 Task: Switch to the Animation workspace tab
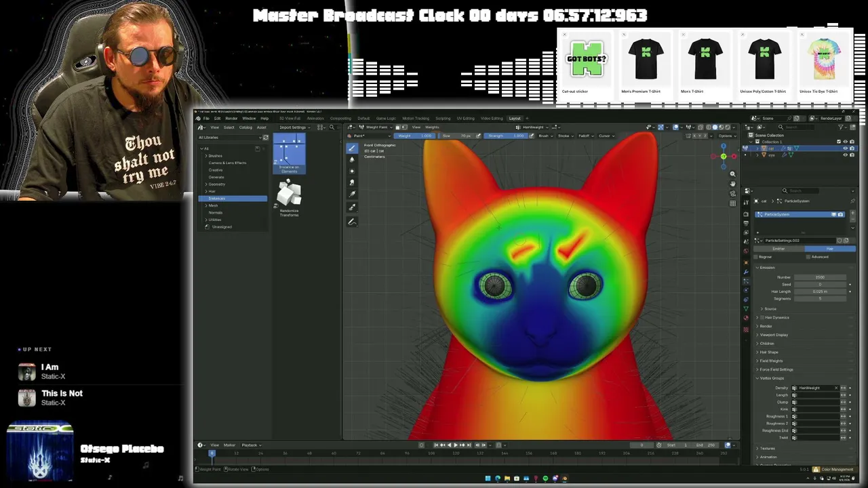coord(315,119)
